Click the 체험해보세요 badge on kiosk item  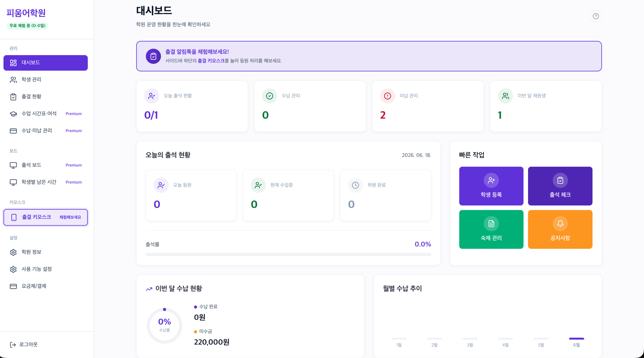[70, 217]
